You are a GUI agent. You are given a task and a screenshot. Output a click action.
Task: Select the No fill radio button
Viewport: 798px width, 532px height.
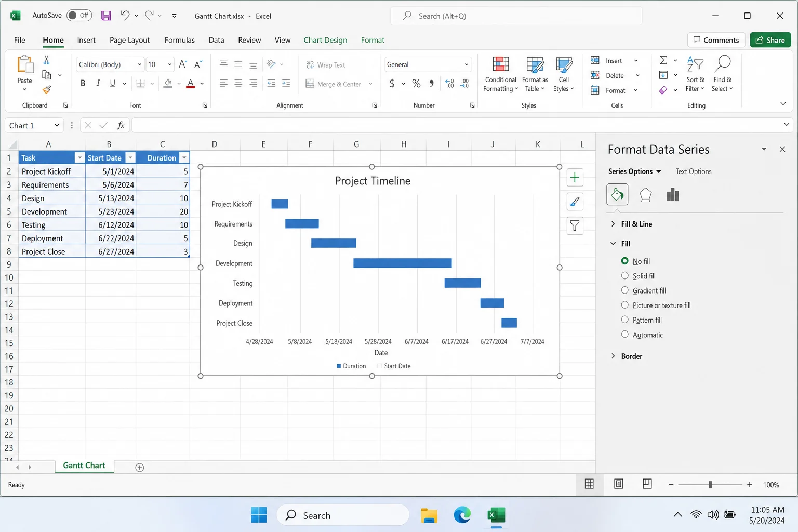click(625, 261)
